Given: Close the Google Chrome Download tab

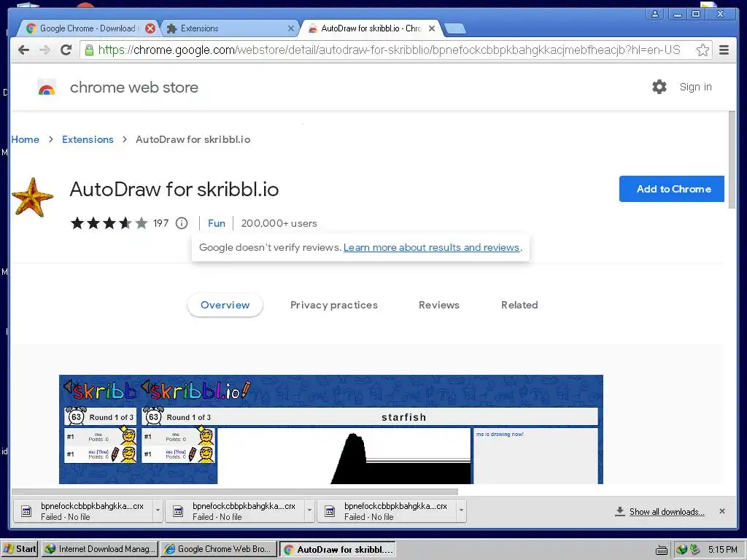Looking at the screenshot, I should click(x=150, y=28).
